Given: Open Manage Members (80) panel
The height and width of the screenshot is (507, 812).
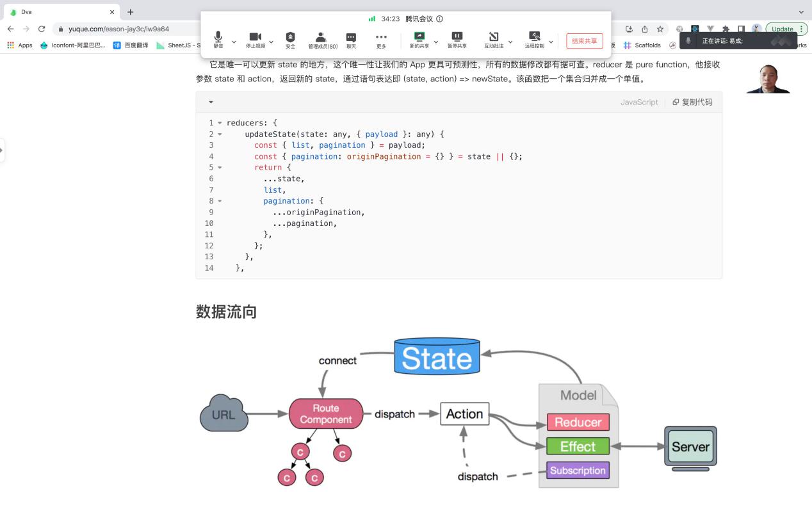Looking at the screenshot, I should tap(322, 39).
